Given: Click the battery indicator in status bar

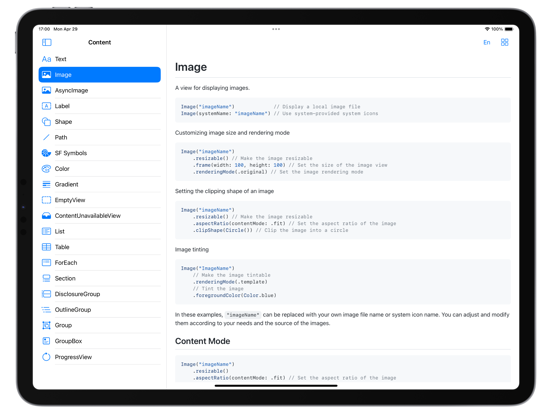Looking at the screenshot, I should point(509,29).
